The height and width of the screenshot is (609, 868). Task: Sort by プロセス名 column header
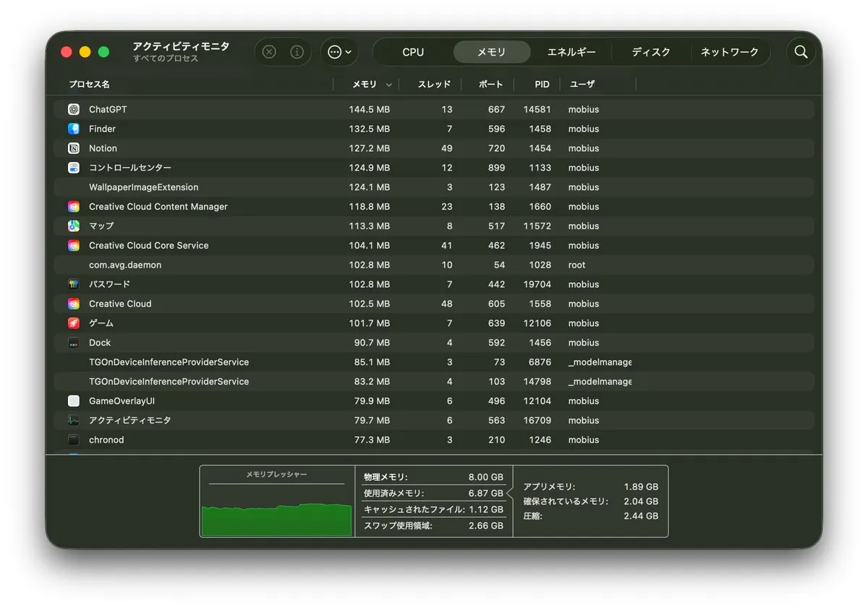click(x=90, y=85)
